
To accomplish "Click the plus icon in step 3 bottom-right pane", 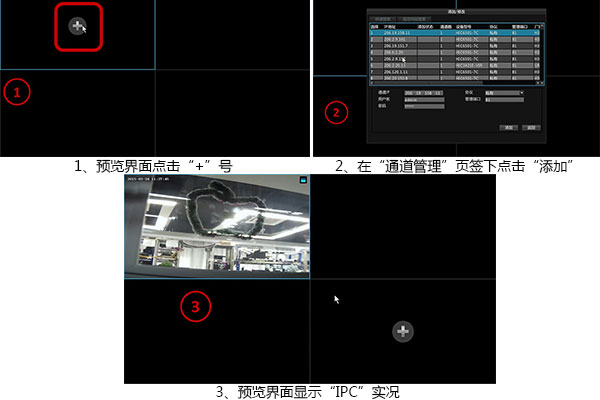I will [x=401, y=331].
